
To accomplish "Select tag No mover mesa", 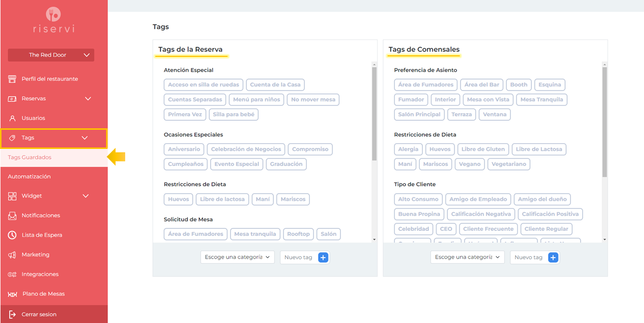I will pyautogui.click(x=313, y=100).
